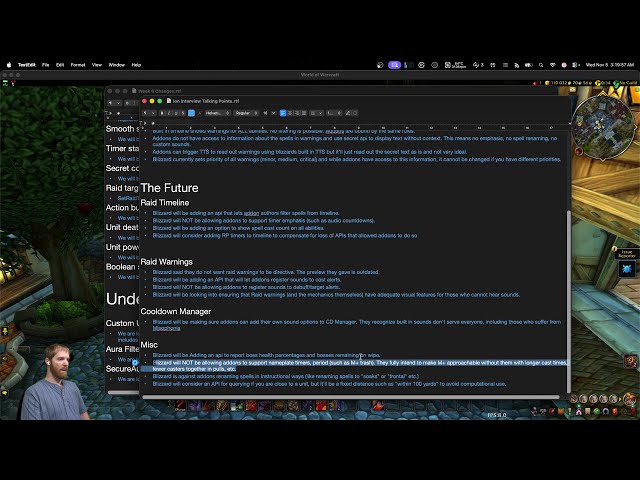Expand the bag bar arrow
Screen dimensions: 640x480
point(620,399)
